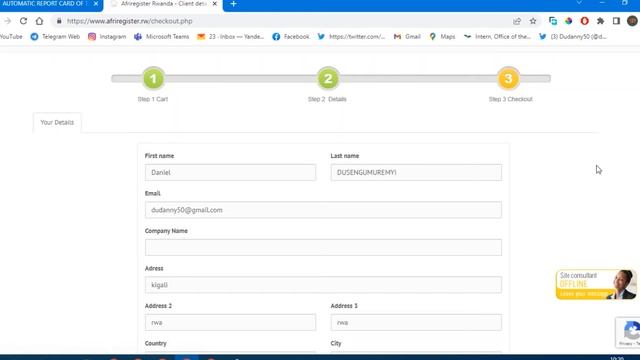
Task: Open Maps bookmark
Action: coord(442,37)
